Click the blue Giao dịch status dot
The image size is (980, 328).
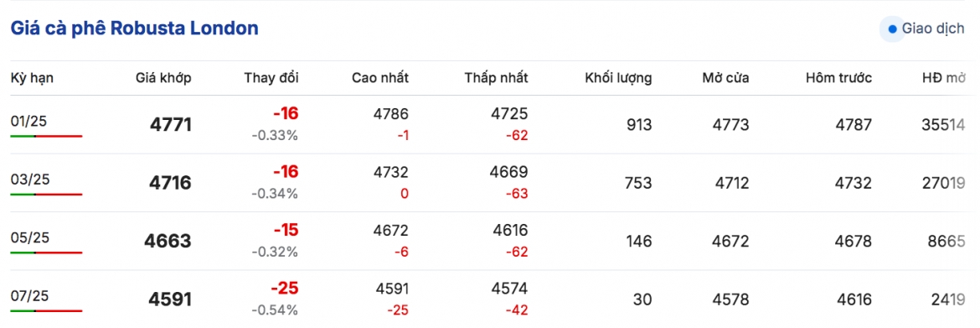[x=892, y=29]
